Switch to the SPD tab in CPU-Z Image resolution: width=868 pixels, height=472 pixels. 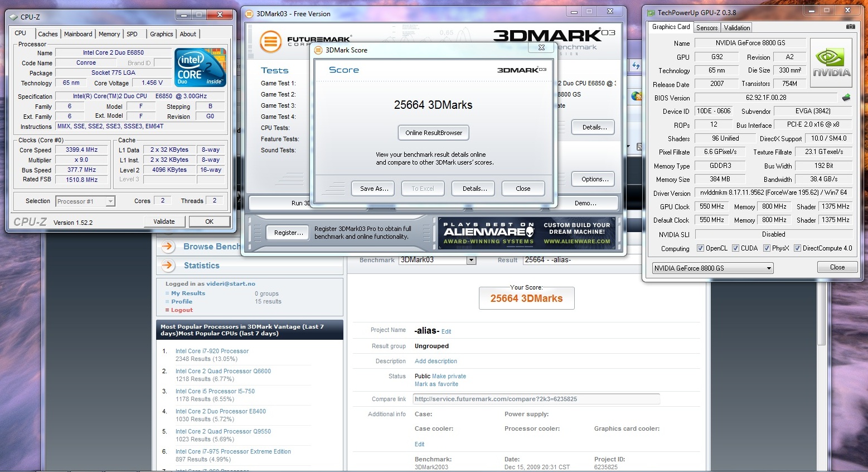tap(132, 34)
